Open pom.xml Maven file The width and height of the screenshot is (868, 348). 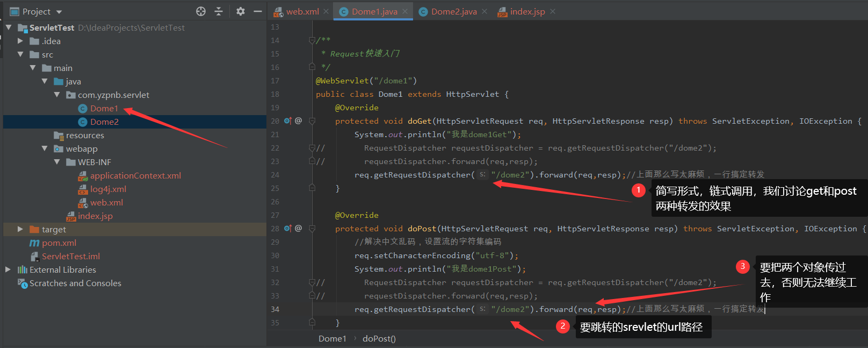point(59,243)
